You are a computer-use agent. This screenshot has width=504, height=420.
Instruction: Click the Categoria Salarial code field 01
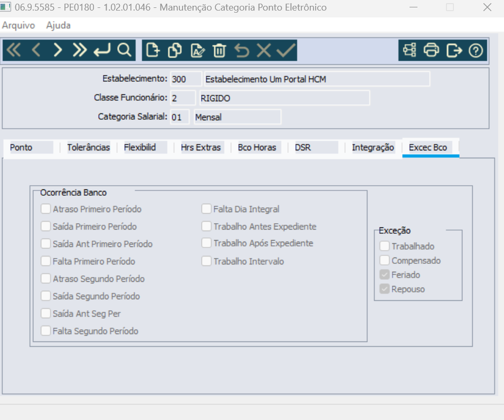179,117
